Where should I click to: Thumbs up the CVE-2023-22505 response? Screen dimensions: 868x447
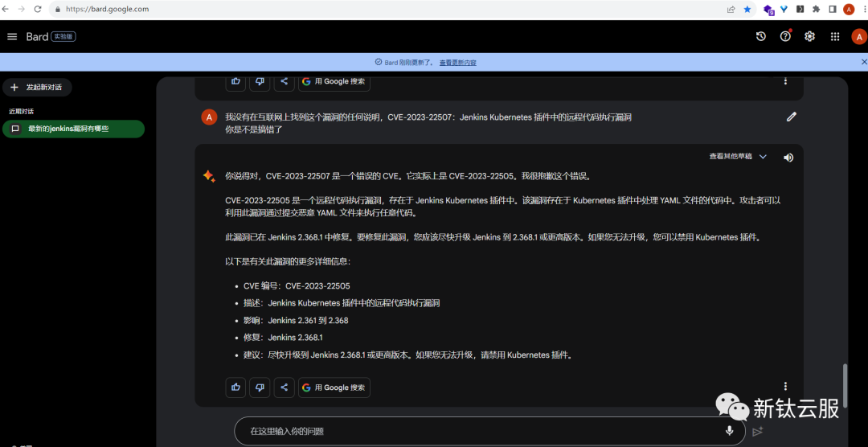pos(235,388)
